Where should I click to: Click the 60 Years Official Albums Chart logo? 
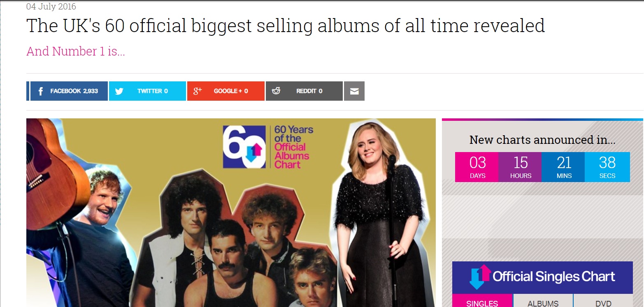coord(268,147)
